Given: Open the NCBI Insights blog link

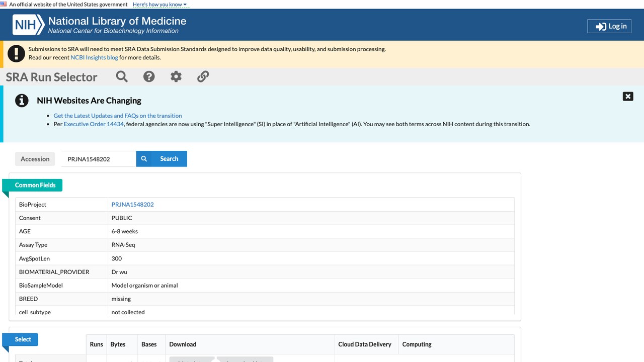Looking at the screenshot, I should pos(95,57).
